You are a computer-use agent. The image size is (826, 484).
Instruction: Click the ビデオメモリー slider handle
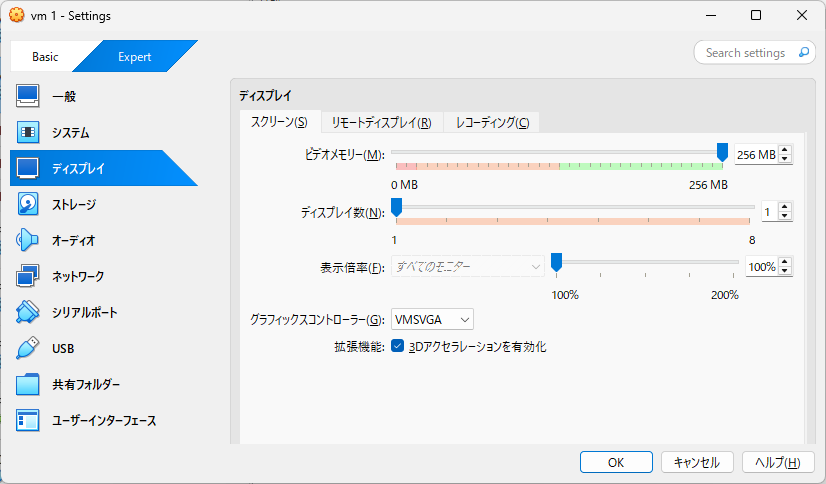[722, 152]
